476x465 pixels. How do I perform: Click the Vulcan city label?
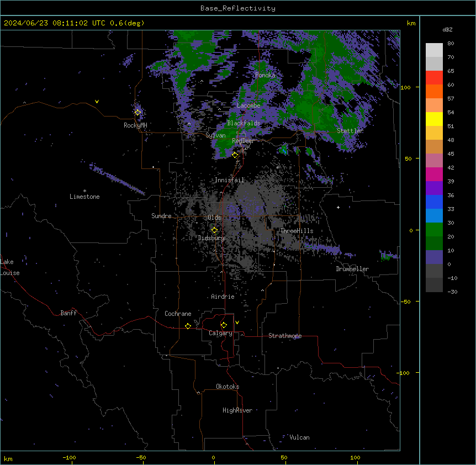point(299,437)
